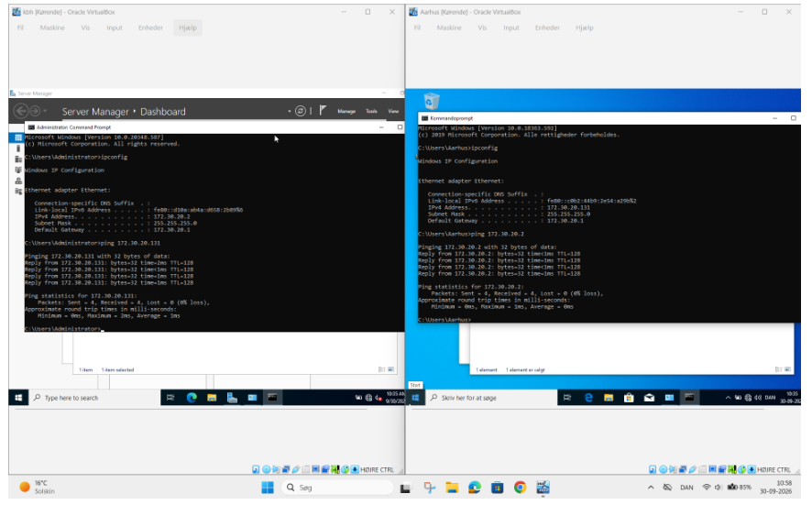The width and height of the screenshot is (812, 505).
Task: Expand the hidden tray icons in the Aarhus VM
Action: pyautogui.click(x=728, y=398)
